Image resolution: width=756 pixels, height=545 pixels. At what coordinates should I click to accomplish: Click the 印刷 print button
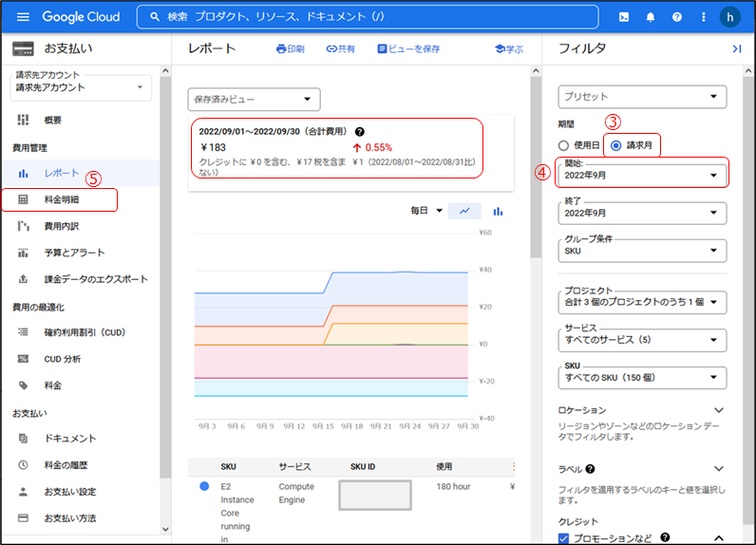pos(290,48)
